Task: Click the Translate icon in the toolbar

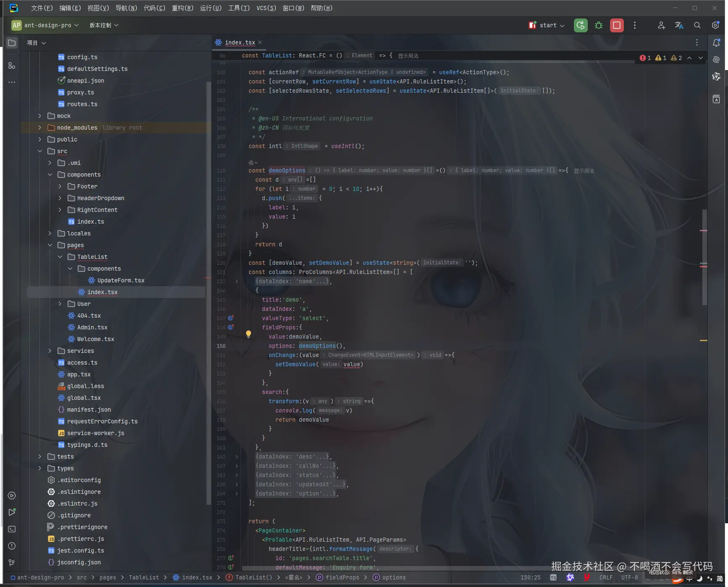Action: (679, 25)
